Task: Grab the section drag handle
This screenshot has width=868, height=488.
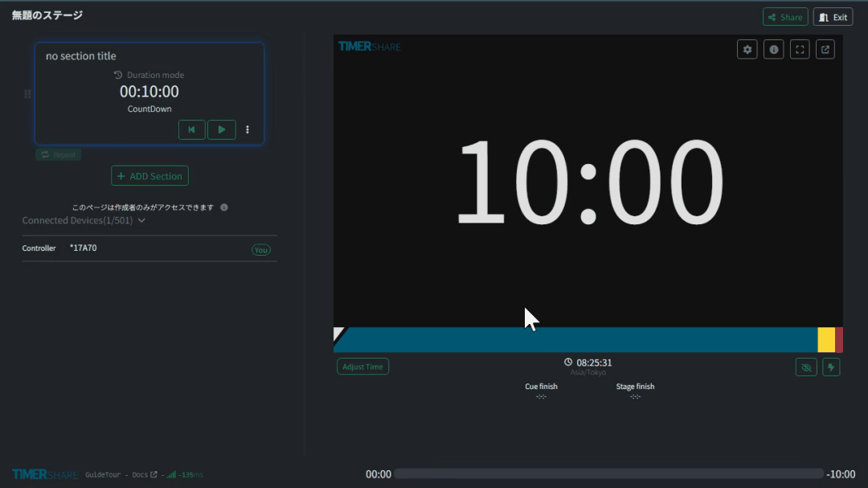Action: tap(27, 94)
